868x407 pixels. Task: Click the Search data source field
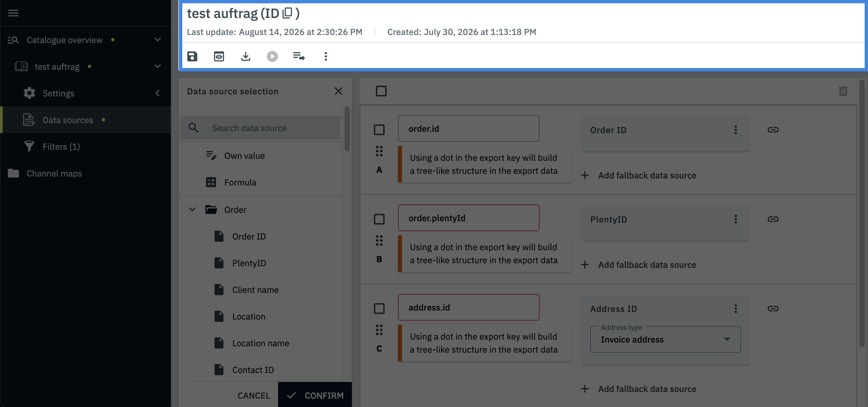260,128
